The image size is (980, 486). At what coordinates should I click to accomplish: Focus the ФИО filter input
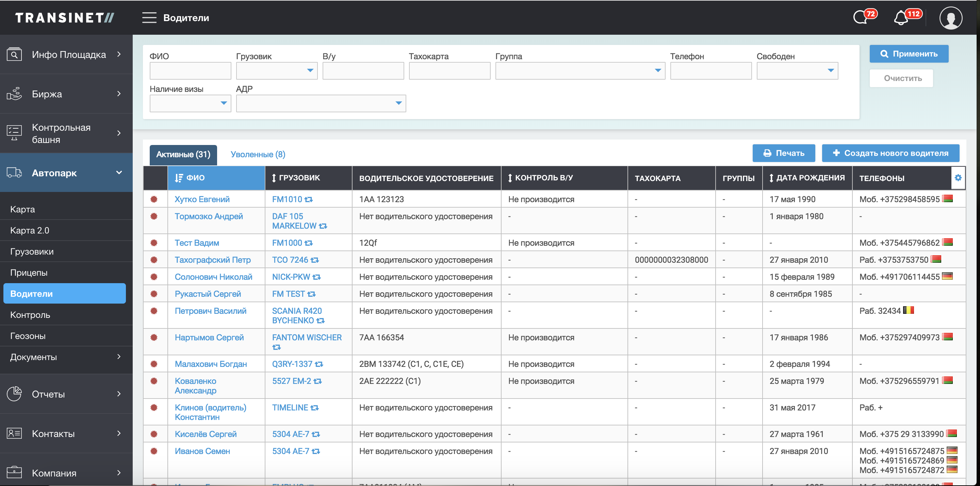(x=190, y=70)
